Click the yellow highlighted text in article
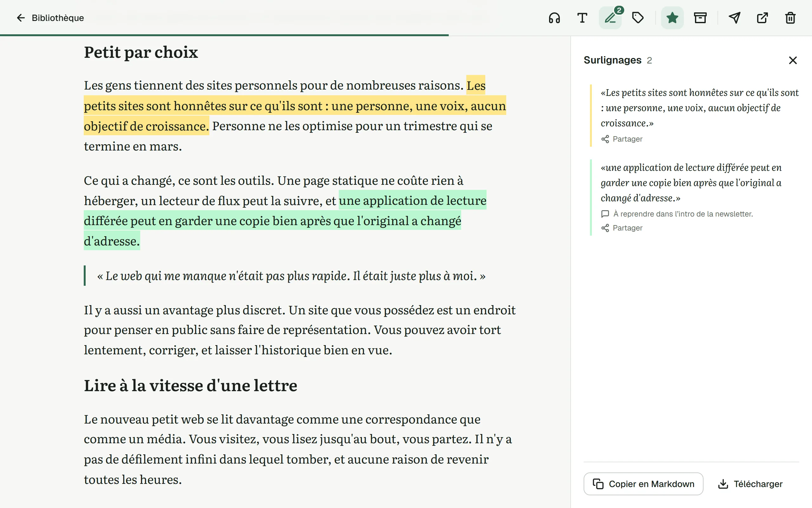Screen dimensions: 812x508 [295, 106]
